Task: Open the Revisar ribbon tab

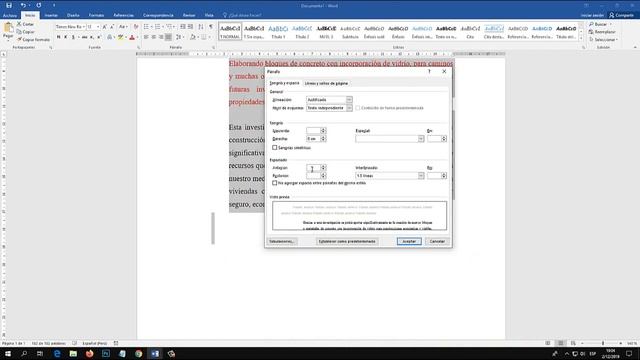Action: 189,15
